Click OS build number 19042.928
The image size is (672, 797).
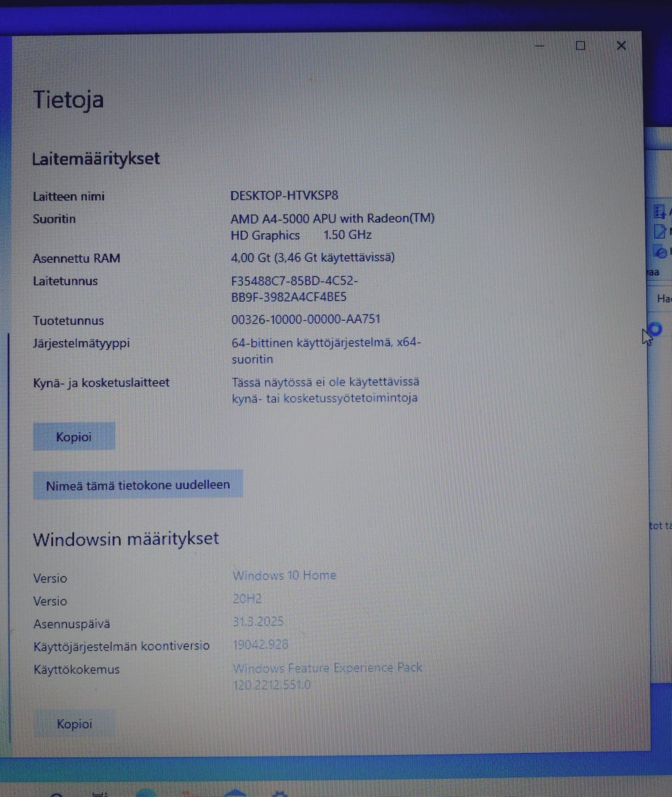point(260,644)
